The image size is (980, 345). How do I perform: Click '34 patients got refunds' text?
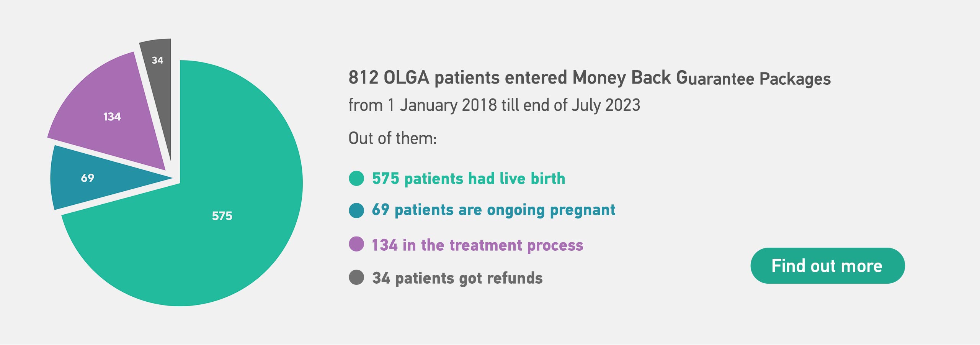pyautogui.click(x=457, y=278)
